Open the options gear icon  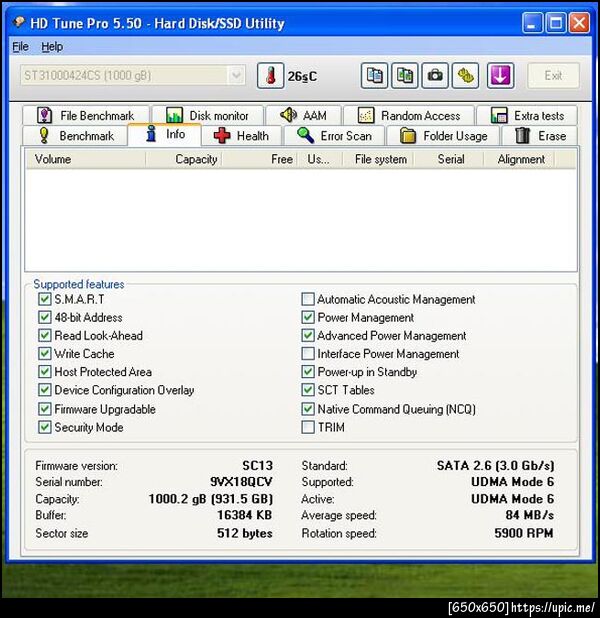[466, 75]
